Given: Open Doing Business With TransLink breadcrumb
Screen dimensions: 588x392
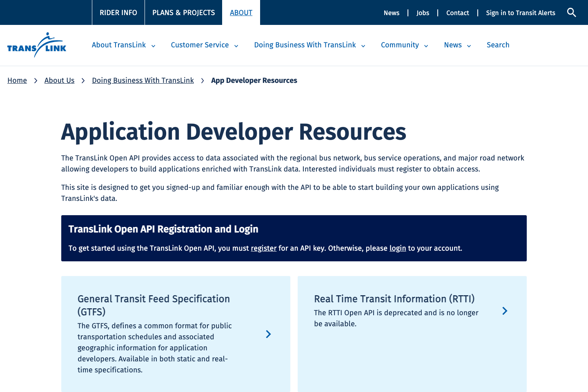Looking at the screenshot, I should tap(143, 80).
